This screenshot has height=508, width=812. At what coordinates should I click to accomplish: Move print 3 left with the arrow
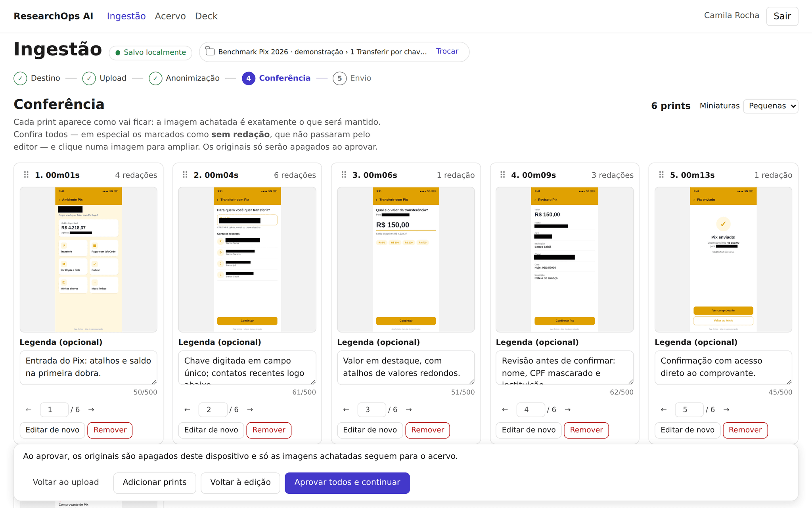click(x=346, y=410)
